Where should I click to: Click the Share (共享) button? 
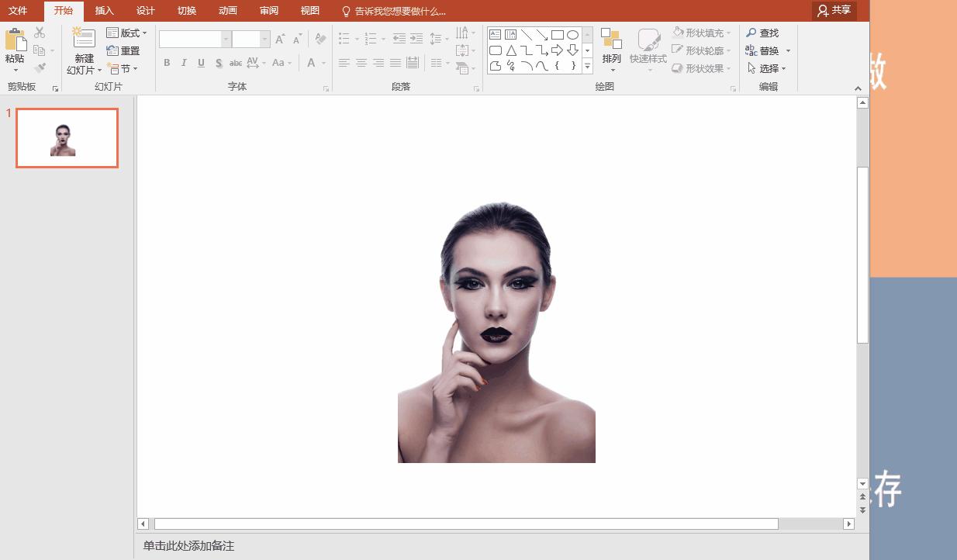[834, 10]
